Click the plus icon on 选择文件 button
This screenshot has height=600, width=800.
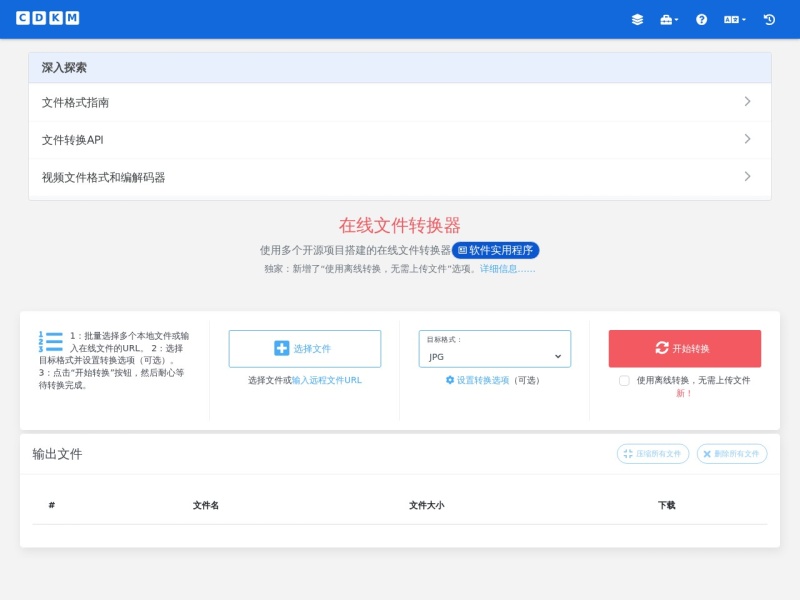tap(282, 348)
